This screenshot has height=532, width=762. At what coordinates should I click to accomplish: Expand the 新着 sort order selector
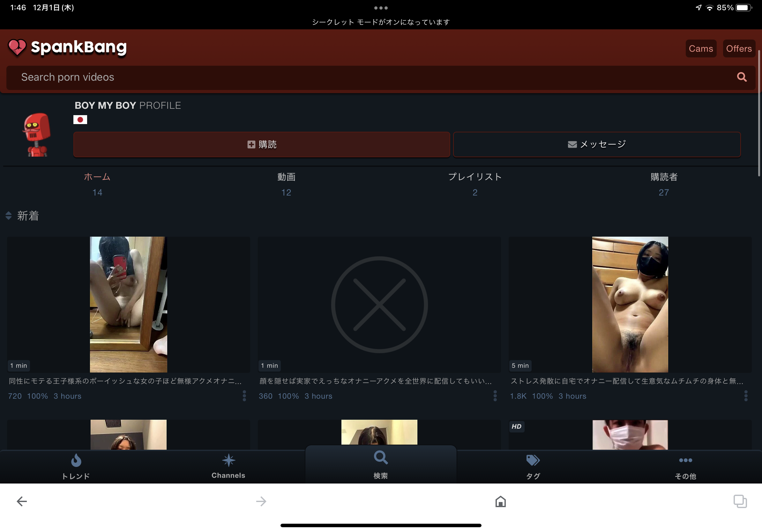pos(23,216)
